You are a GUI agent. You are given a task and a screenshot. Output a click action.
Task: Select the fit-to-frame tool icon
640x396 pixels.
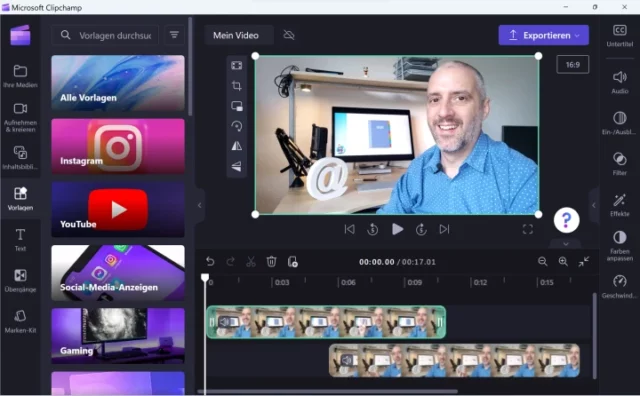pos(237,66)
